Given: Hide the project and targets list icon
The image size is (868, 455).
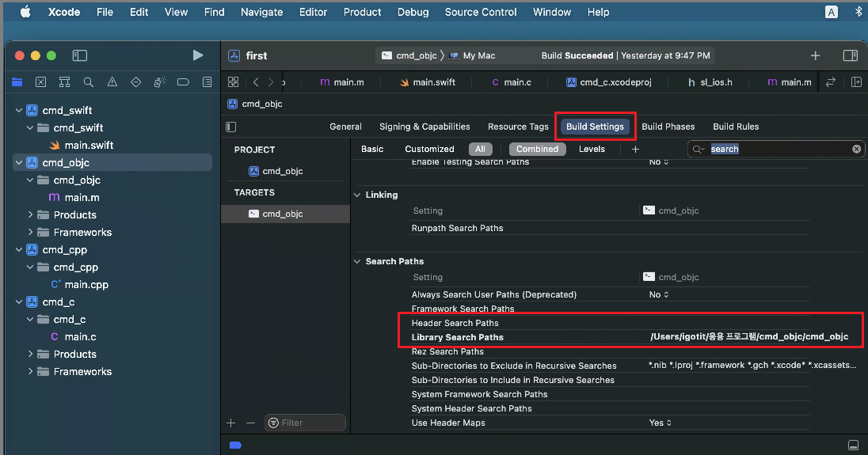Looking at the screenshot, I should click(231, 127).
